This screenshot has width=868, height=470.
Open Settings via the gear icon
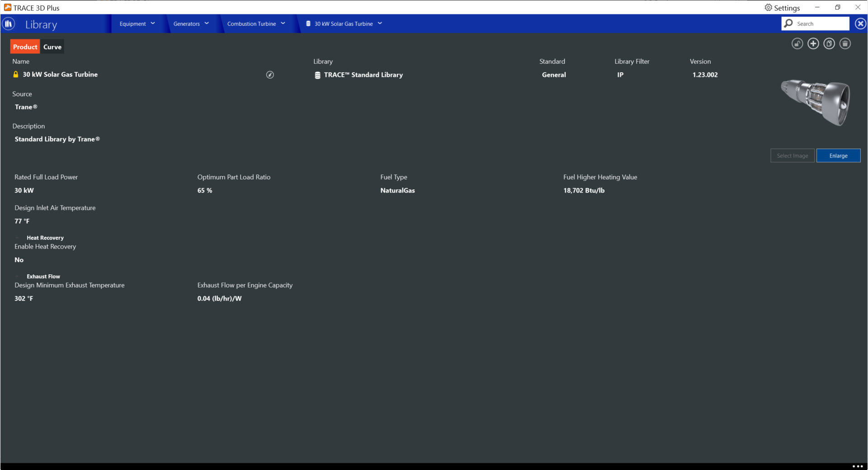pyautogui.click(x=768, y=8)
